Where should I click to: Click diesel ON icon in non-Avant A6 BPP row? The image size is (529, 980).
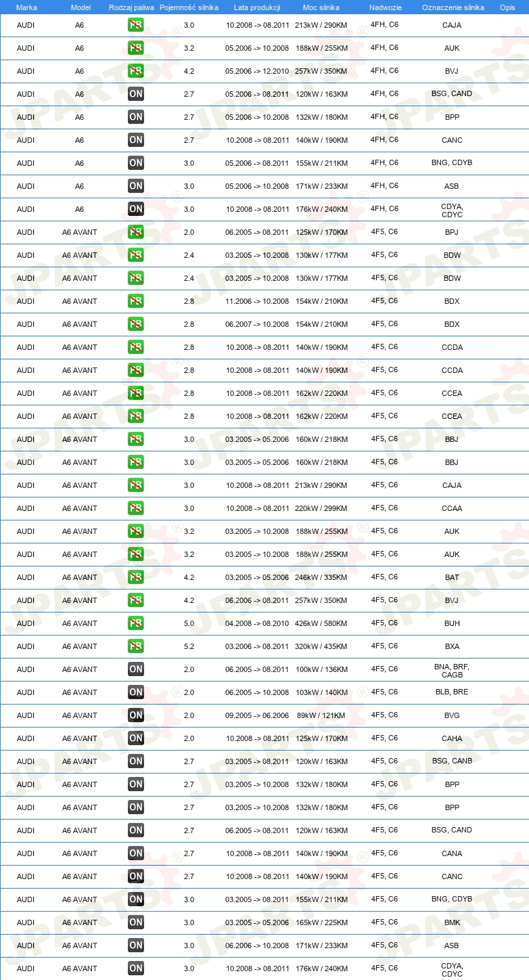pos(136,118)
